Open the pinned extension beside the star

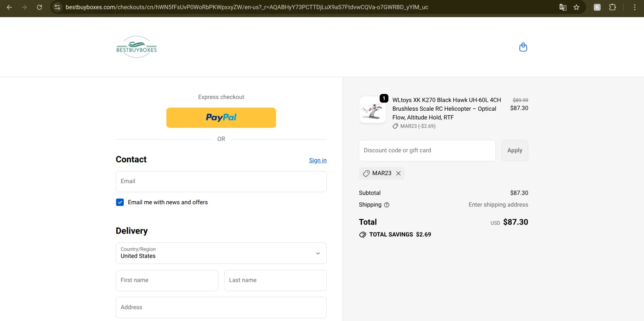click(x=597, y=7)
